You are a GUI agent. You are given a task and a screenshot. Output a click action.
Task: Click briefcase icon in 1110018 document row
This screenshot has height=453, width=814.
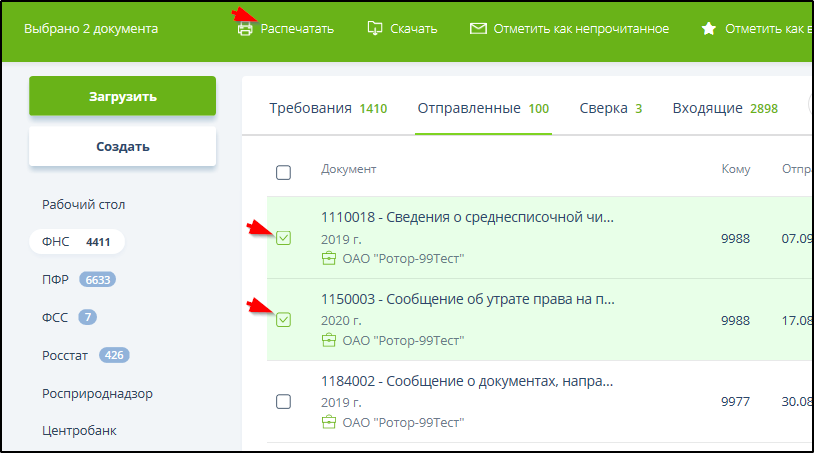click(328, 259)
